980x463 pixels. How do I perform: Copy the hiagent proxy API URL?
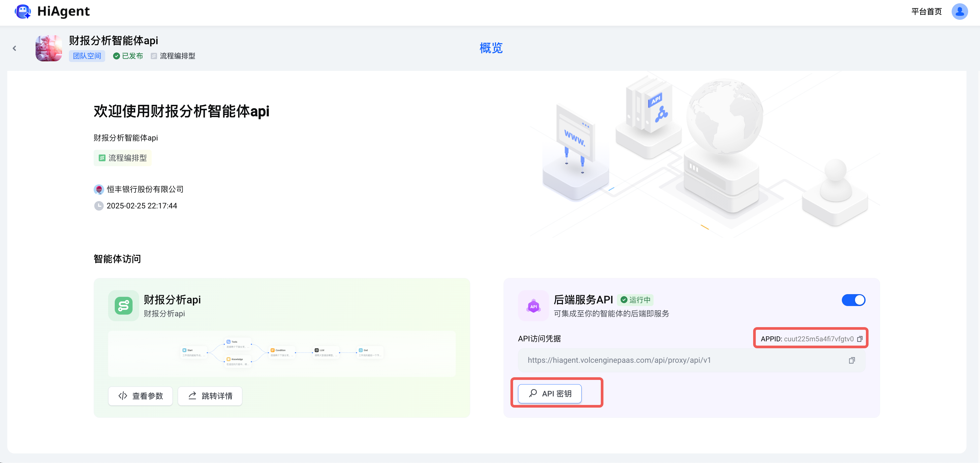[x=852, y=360]
